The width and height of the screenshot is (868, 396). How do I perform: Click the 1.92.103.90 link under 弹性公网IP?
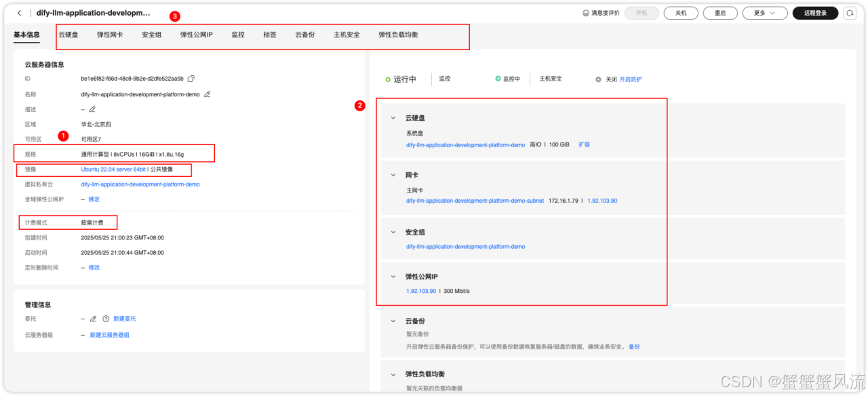coord(421,291)
